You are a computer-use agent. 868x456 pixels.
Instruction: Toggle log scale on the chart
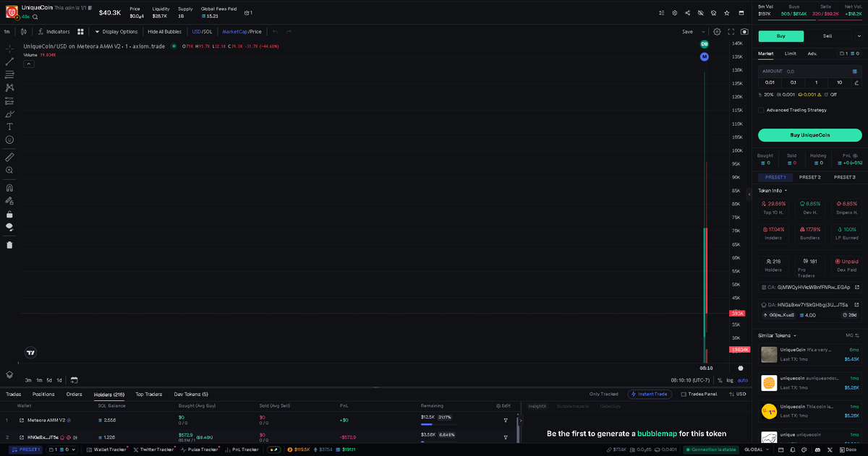[x=730, y=380]
